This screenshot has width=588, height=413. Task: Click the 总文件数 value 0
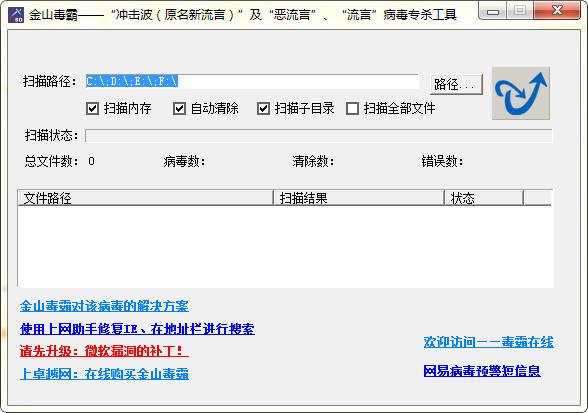[x=91, y=161]
